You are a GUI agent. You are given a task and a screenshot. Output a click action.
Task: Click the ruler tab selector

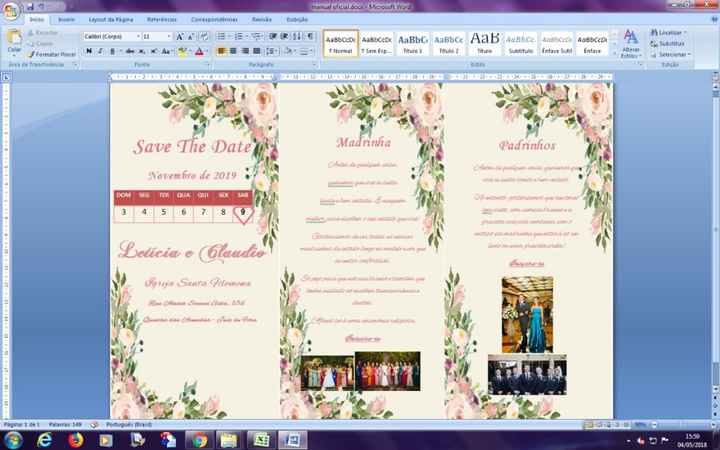pyautogui.click(x=6, y=77)
